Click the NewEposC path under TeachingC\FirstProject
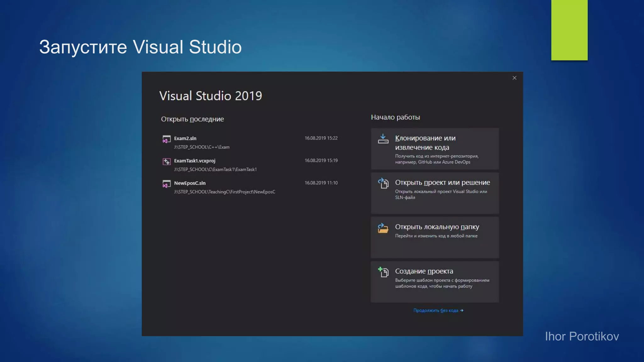 (x=225, y=192)
